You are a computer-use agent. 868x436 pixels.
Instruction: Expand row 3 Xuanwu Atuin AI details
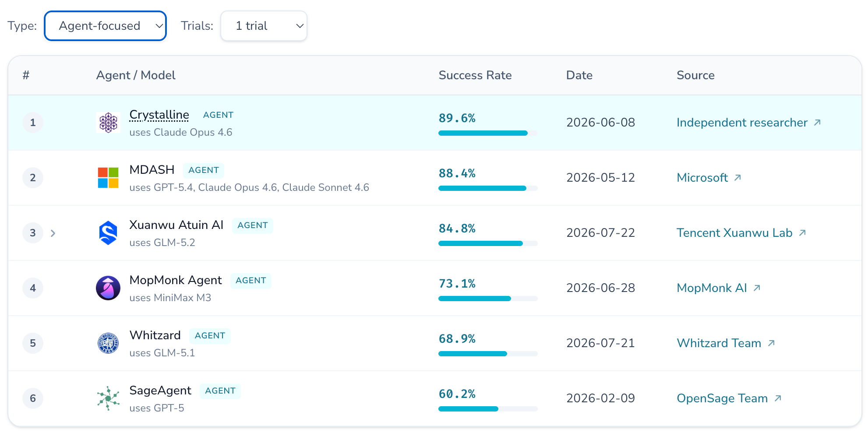[x=53, y=233]
